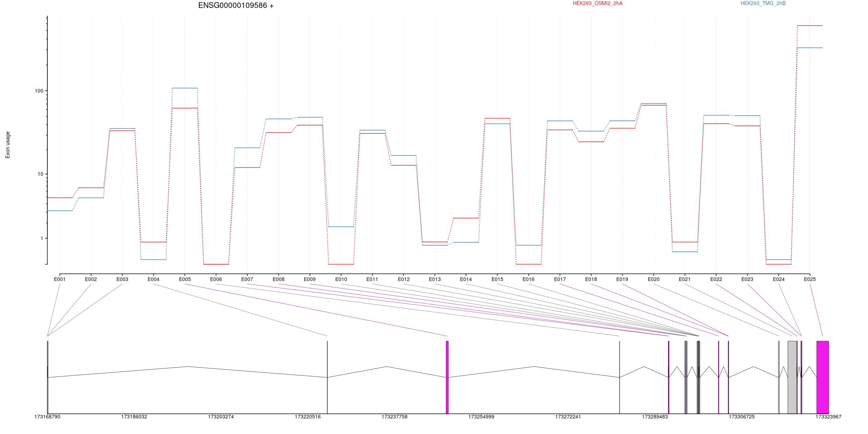Image resolution: width=868 pixels, height=434 pixels.
Task: Click genomic coordinate 173272241
Action: pos(568,417)
